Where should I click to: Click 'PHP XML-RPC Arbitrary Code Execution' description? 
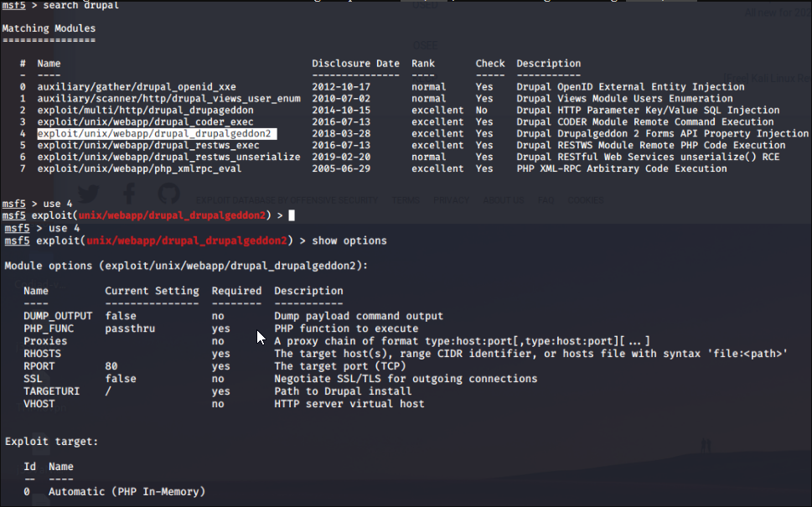tap(622, 168)
